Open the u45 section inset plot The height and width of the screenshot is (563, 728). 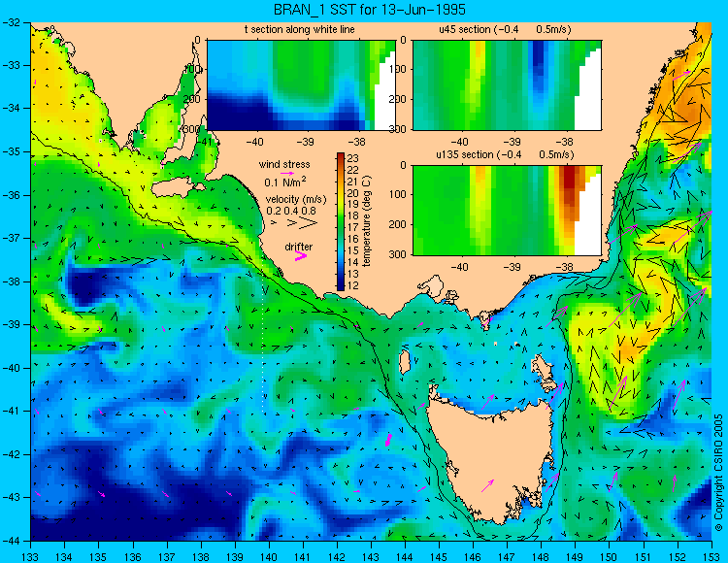tap(507, 85)
